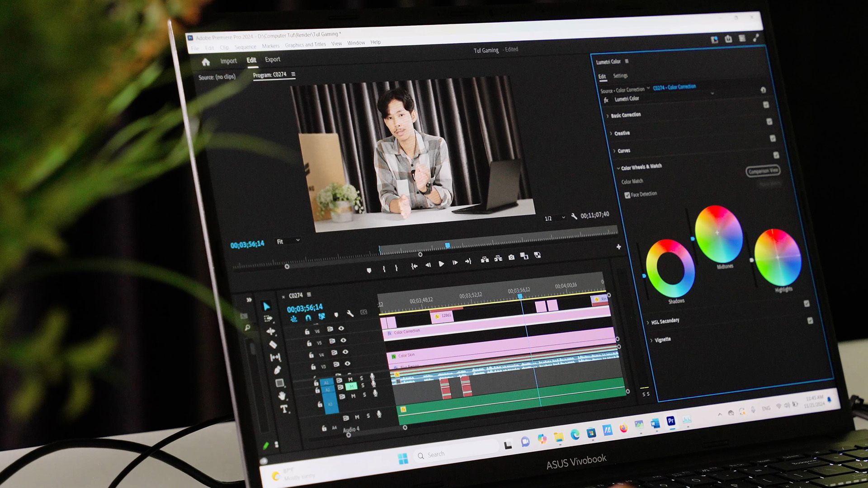Click the Source (no clips) panel tab
This screenshot has height=488, width=868.
217,77
